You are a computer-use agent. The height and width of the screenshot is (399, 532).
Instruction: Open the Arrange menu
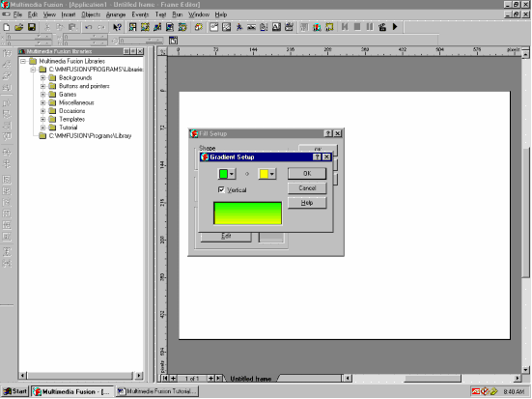[116, 14]
